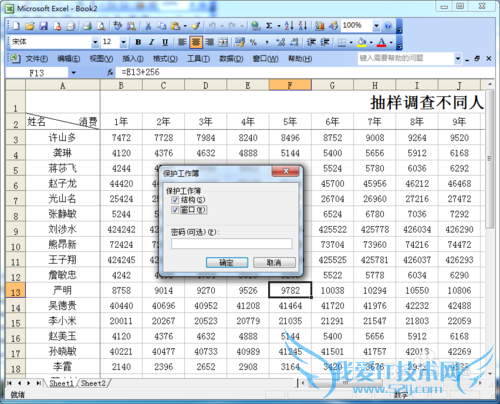This screenshot has width=500, height=404.
Task: Open the 工具(T) menu
Action: click(x=198, y=59)
